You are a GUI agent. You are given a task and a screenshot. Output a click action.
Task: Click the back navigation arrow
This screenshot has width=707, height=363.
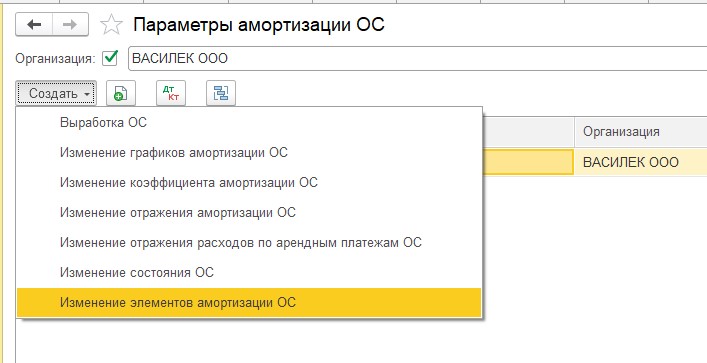[x=34, y=24]
